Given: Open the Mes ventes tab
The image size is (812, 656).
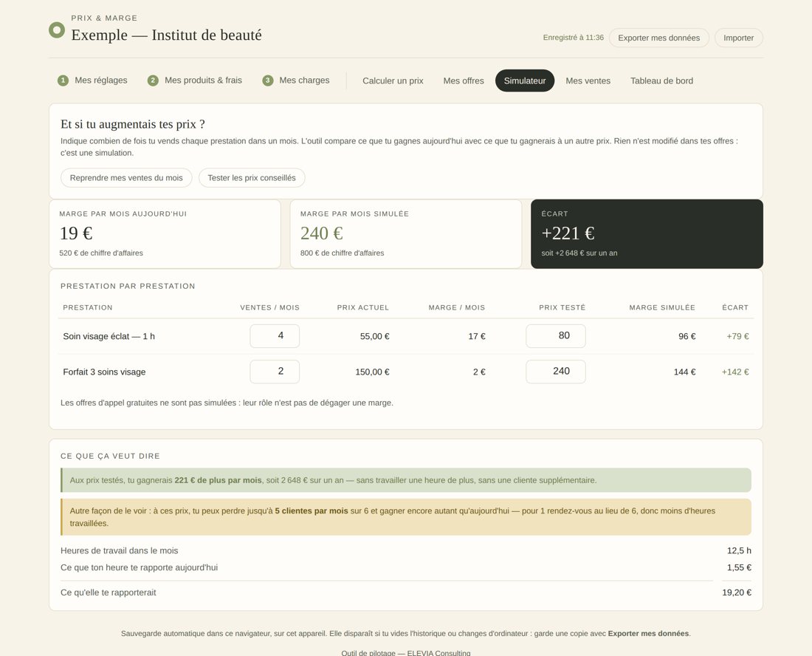Looking at the screenshot, I should pos(588,81).
